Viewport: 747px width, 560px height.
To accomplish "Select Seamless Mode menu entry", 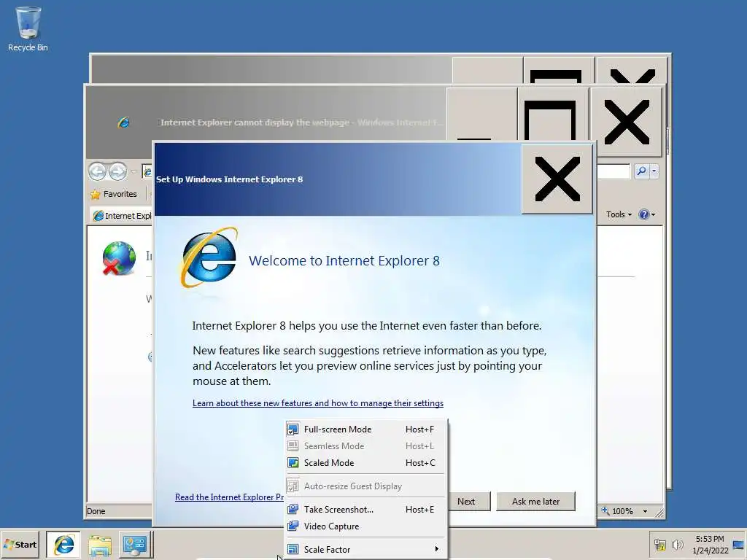I will pyautogui.click(x=365, y=446).
